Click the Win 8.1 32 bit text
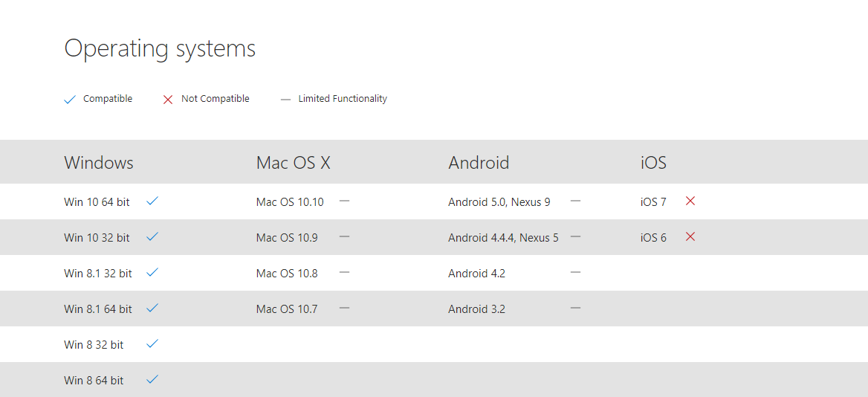Viewport: 868px width, 397px height. point(98,273)
